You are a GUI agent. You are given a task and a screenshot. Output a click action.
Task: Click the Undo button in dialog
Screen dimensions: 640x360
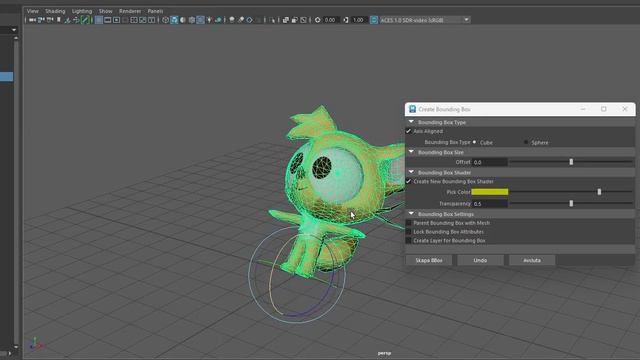(480, 260)
